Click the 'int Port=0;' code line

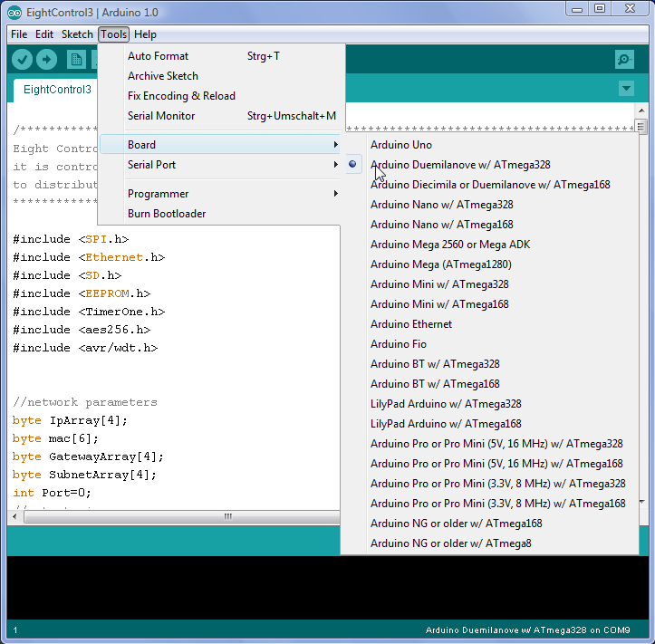(53, 493)
